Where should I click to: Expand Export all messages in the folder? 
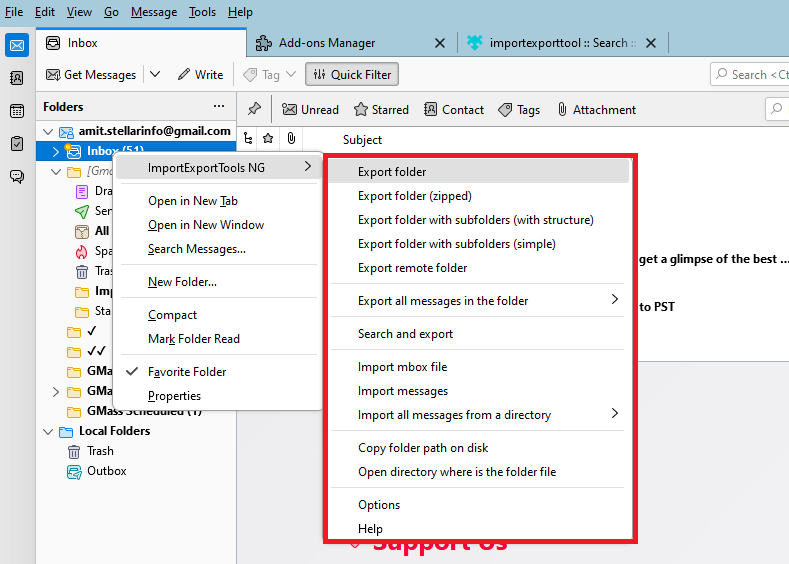479,300
